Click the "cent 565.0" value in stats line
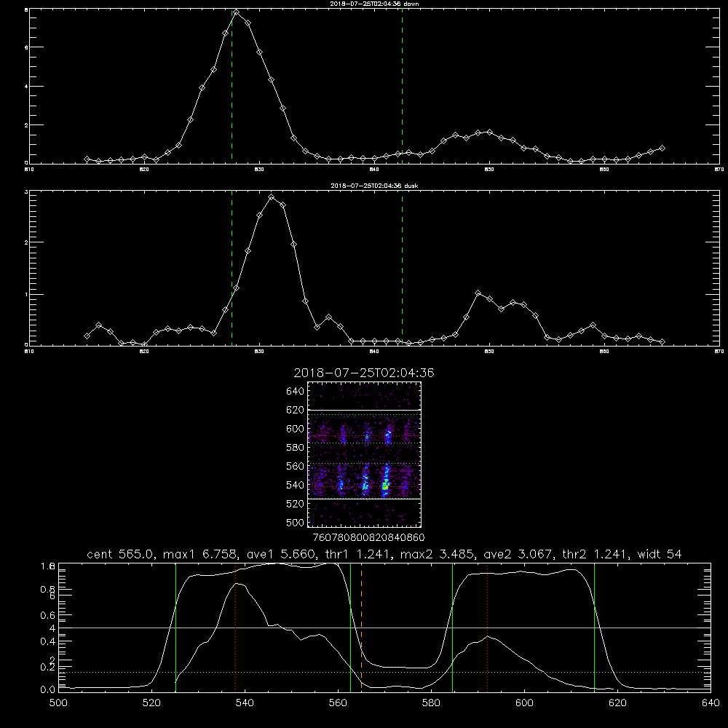 (121, 554)
